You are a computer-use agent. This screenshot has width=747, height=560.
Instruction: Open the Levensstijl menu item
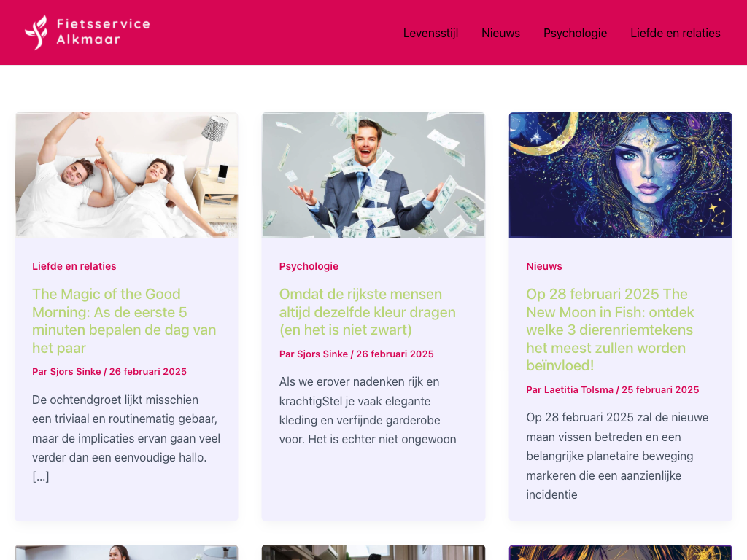(430, 34)
